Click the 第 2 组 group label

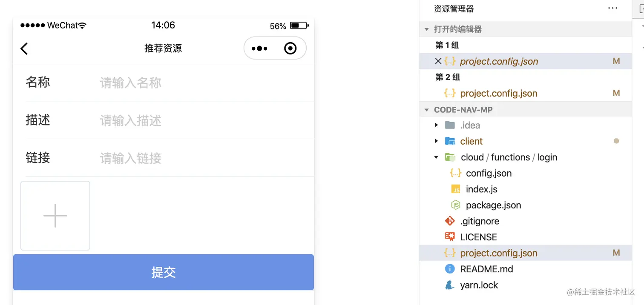click(448, 77)
